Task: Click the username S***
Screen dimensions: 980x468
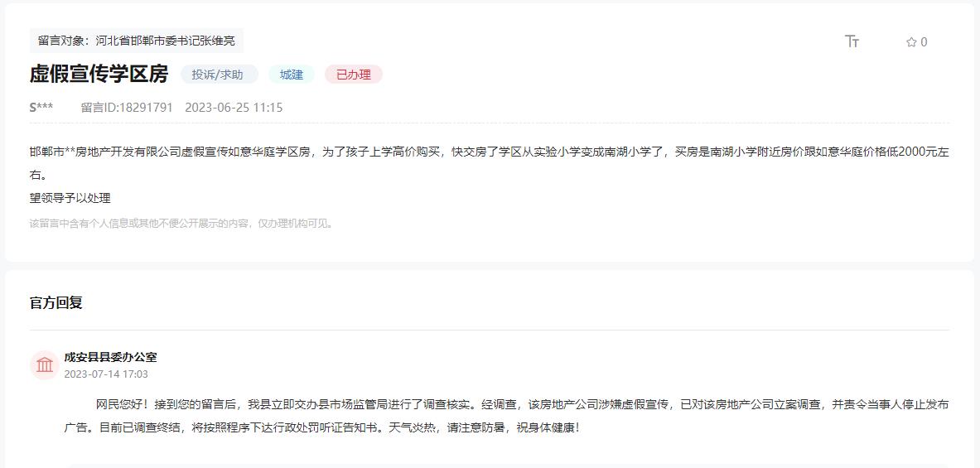Action: click(41, 108)
